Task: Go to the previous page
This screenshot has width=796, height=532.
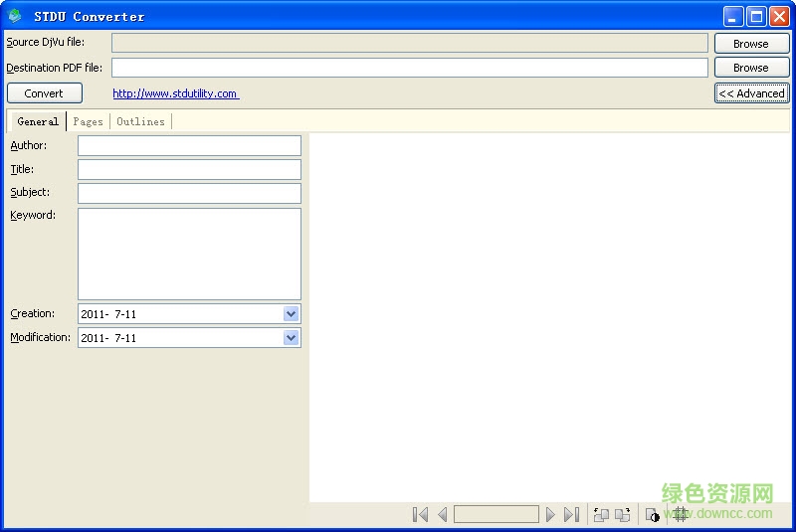Action: pos(443,514)
